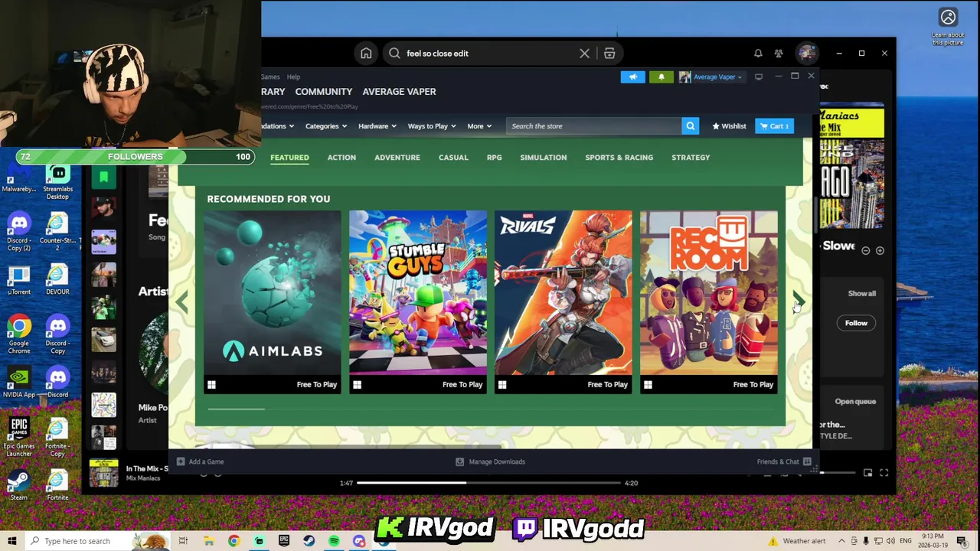Open the Stumble Guys game thumbnail

(418, 302)
